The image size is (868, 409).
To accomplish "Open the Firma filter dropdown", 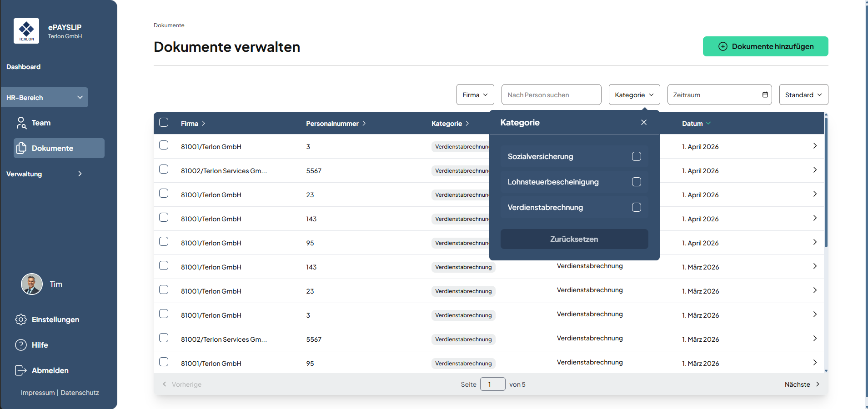I will point(475,95).
